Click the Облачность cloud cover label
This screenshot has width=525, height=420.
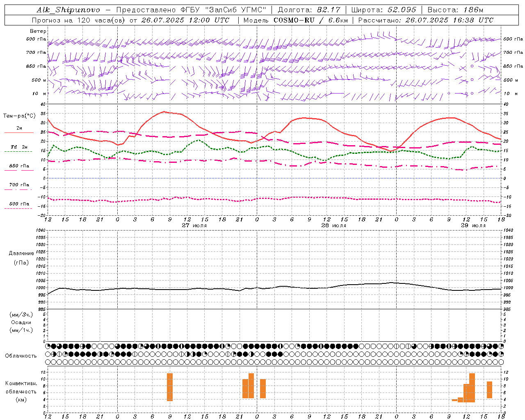[x=21, y=356]
